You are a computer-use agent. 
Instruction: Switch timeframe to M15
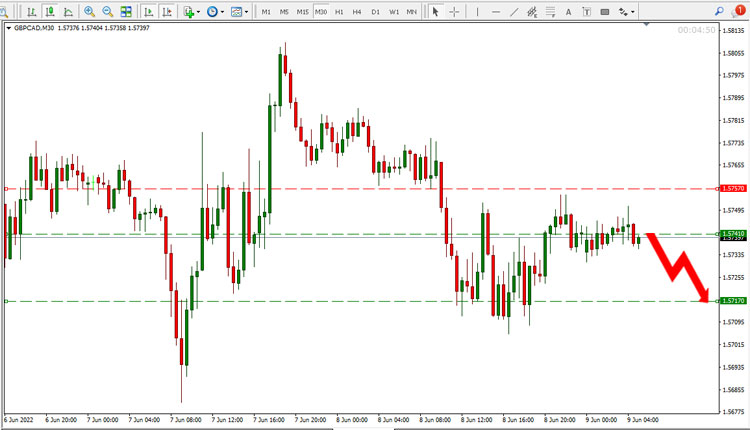pos(302,11)
